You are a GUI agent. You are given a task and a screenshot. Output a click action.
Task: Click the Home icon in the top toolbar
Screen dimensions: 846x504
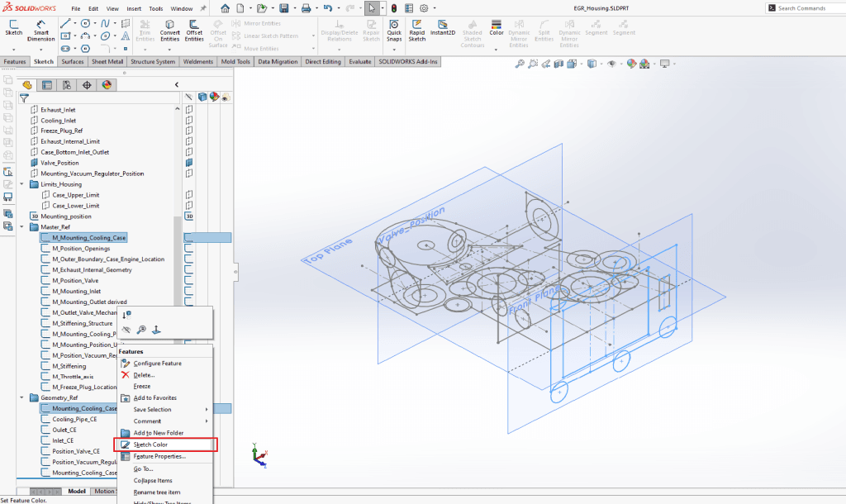point(225,8)
